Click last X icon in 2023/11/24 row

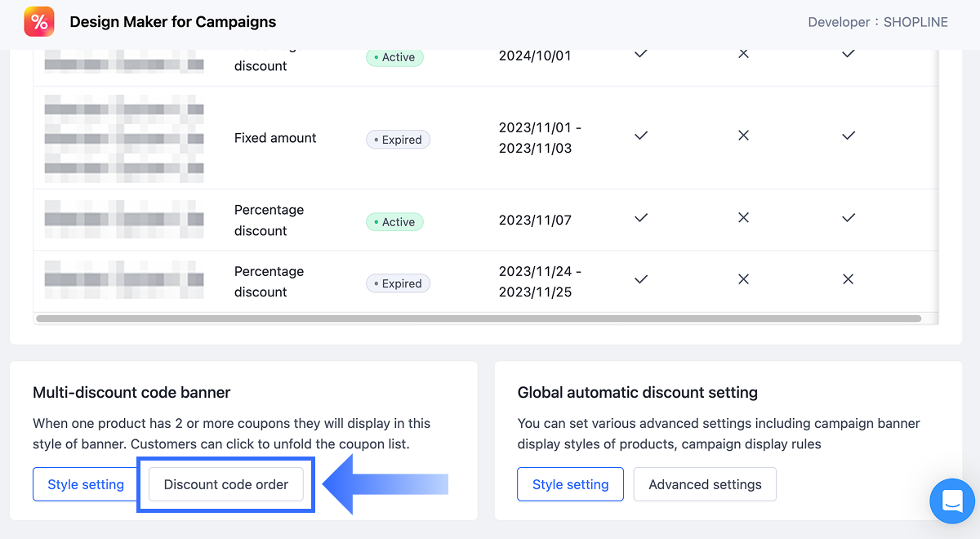(849, 279)
